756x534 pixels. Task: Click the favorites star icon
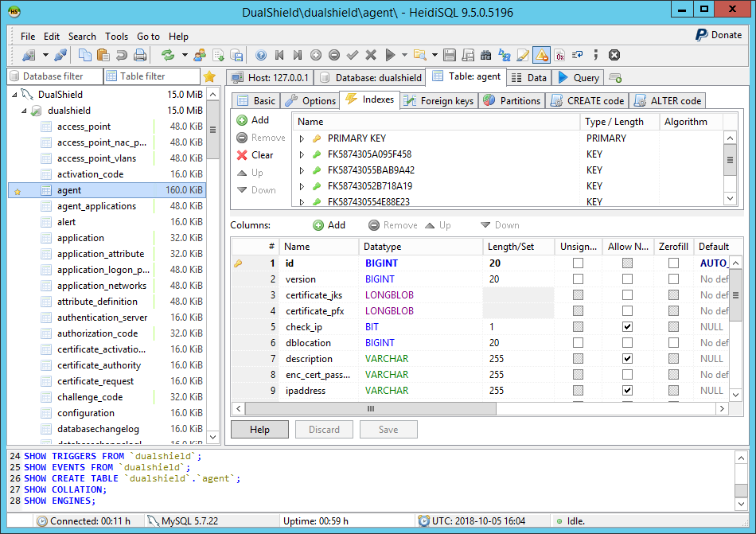point(209,76)
